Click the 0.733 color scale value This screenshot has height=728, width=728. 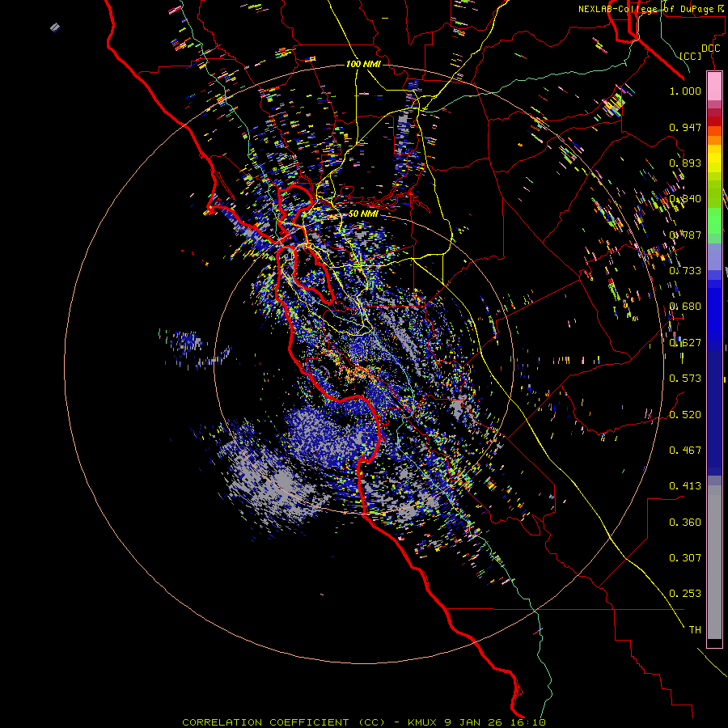pyautogui.click(x=685, y=271)
